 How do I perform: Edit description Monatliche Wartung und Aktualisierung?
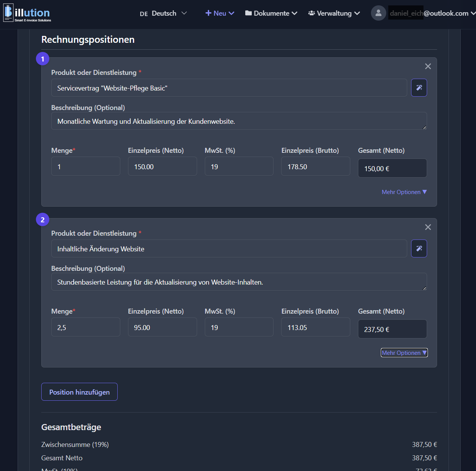pos(239,121)
